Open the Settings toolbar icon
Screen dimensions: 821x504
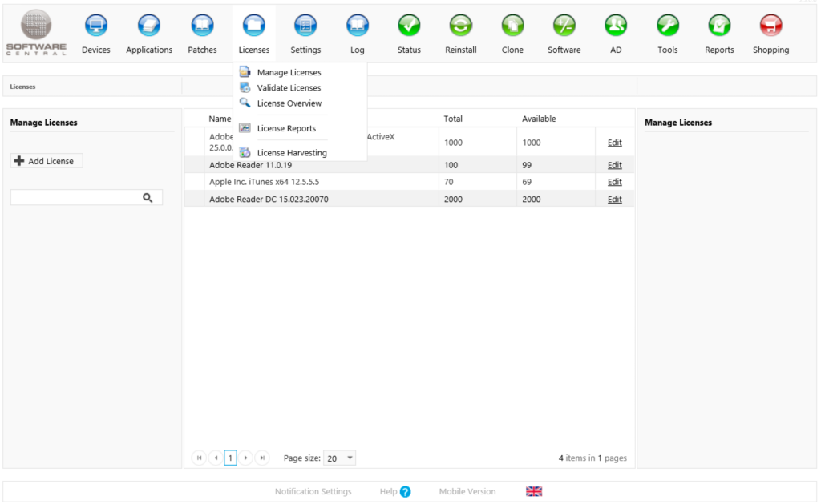coord(305,25)
